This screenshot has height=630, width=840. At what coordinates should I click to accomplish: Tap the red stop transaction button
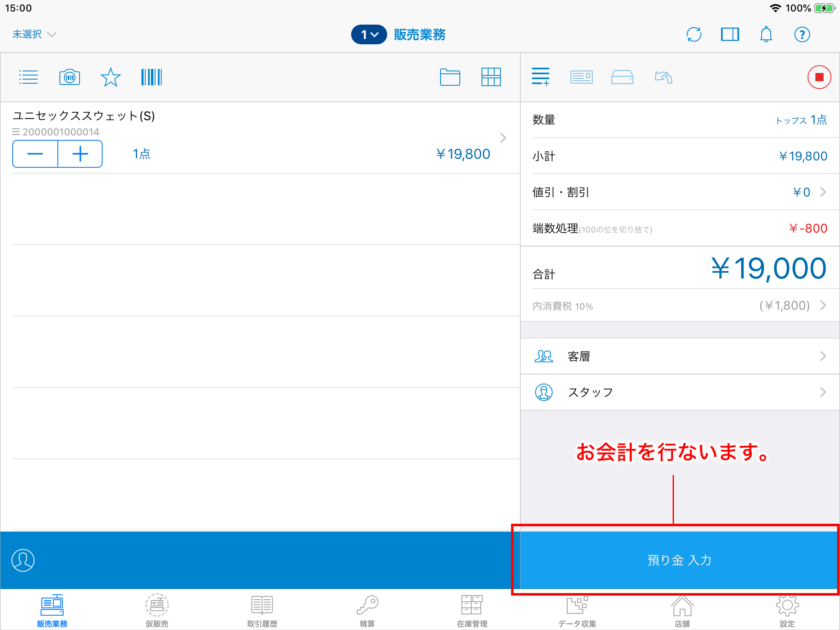819,77
